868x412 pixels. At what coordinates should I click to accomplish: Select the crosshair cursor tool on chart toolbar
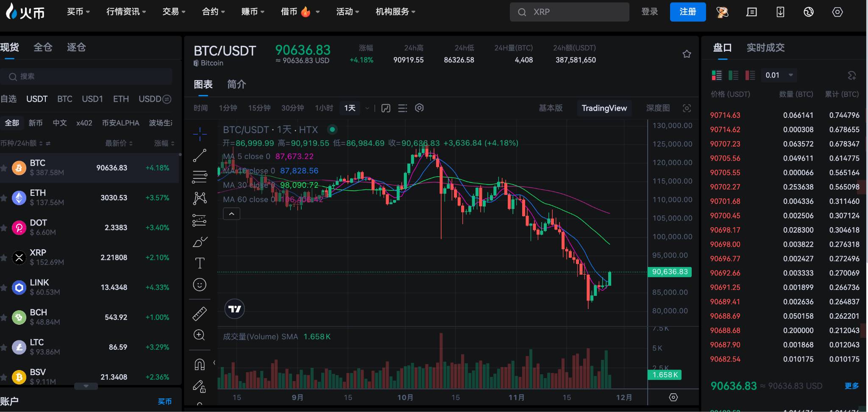click(200, 134)
